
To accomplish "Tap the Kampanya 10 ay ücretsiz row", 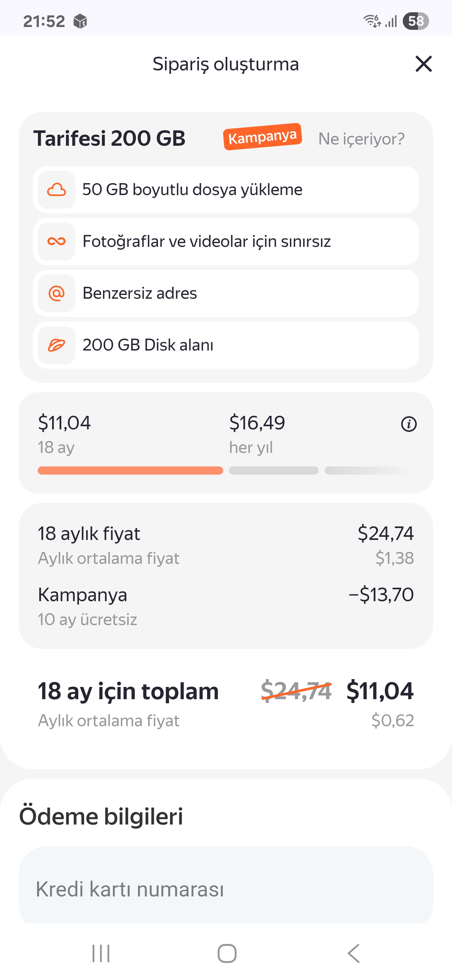I will [x=226, y=607].
